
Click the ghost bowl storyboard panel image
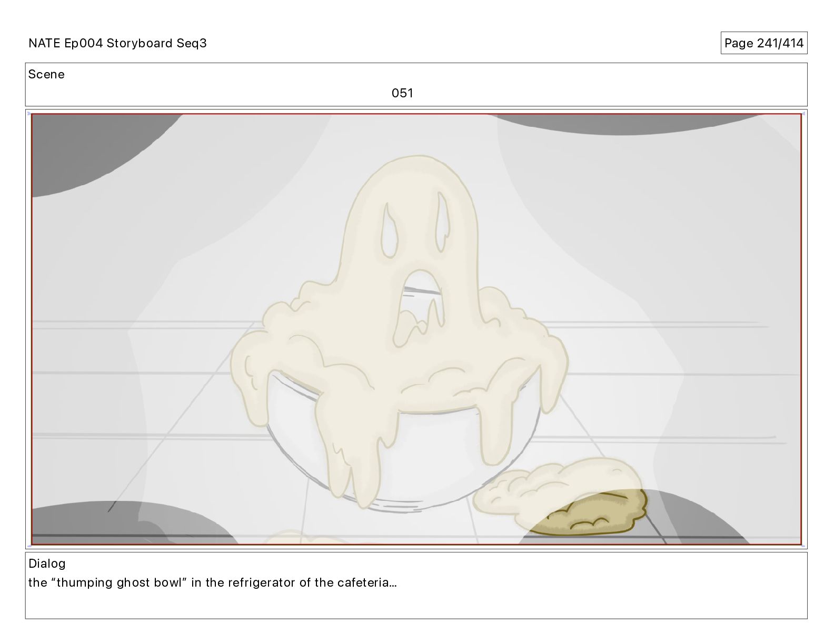[416, 329]
